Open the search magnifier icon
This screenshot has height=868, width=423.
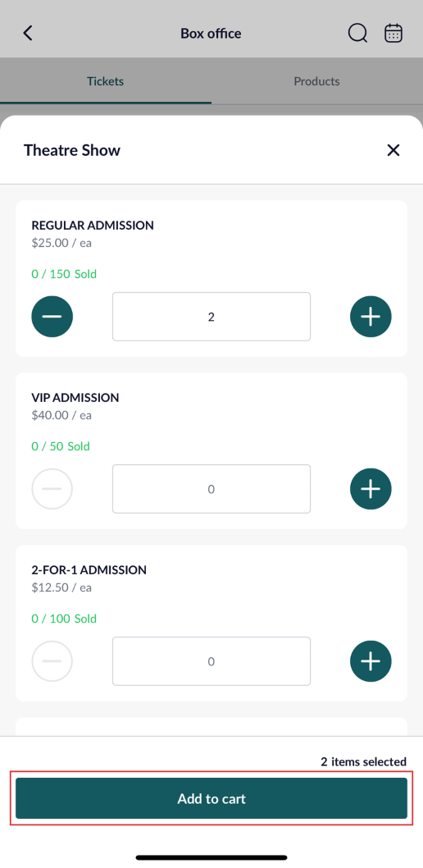coord(357,33)
